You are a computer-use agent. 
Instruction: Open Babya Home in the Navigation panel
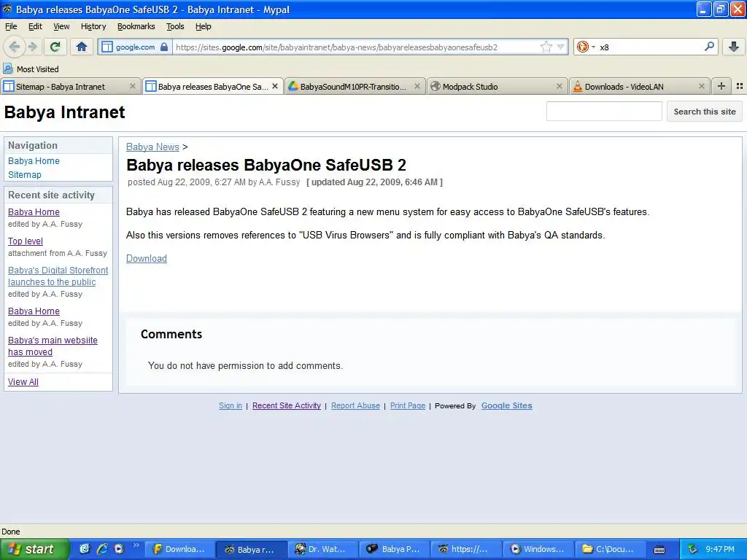click(34, 161)
